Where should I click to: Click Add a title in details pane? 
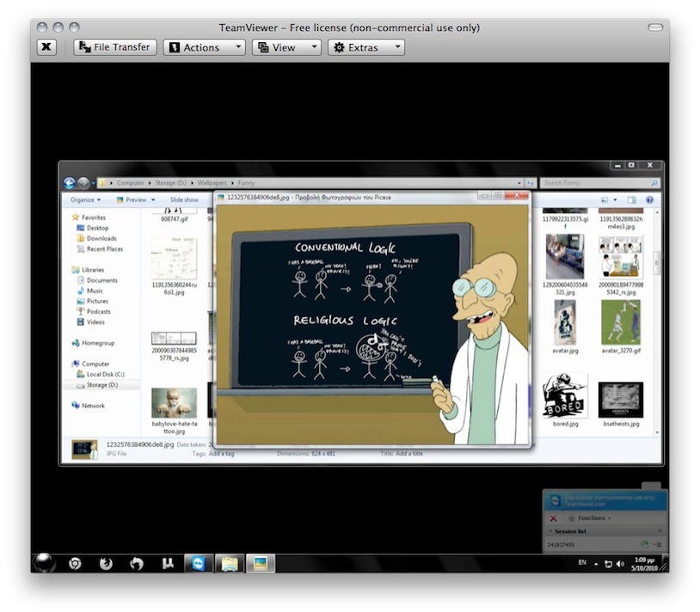pos(409,454)
